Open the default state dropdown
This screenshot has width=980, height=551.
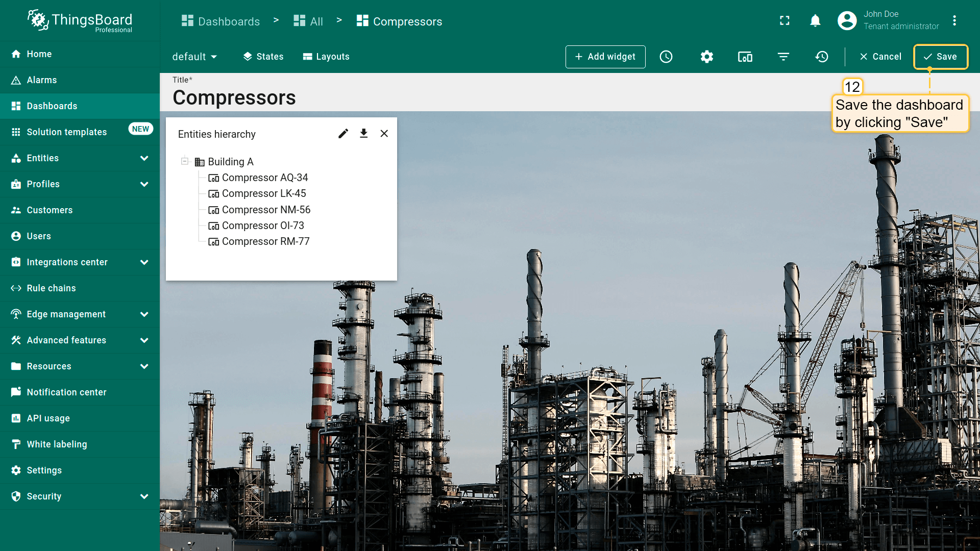(x=194, y=57)
